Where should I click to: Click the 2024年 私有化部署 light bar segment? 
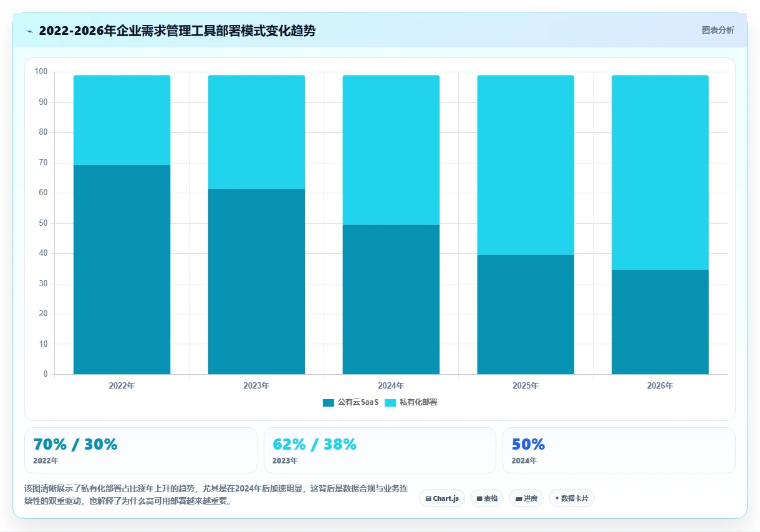tap(391, 150)
